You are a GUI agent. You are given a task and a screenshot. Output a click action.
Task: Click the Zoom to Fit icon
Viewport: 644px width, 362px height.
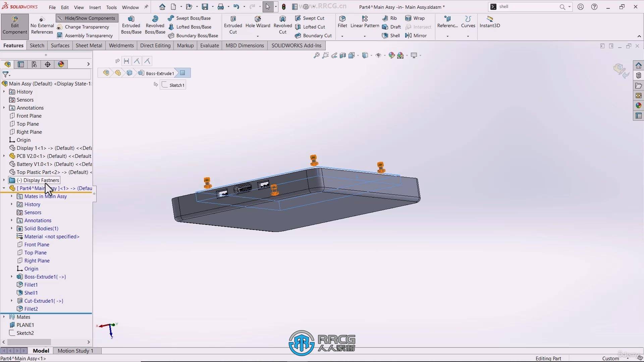[316, 56]
